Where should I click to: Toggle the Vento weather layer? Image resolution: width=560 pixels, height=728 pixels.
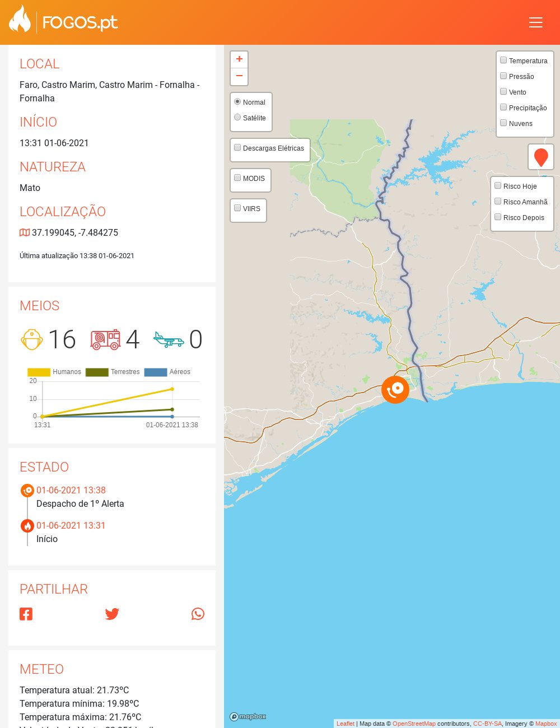click(503, 91)
